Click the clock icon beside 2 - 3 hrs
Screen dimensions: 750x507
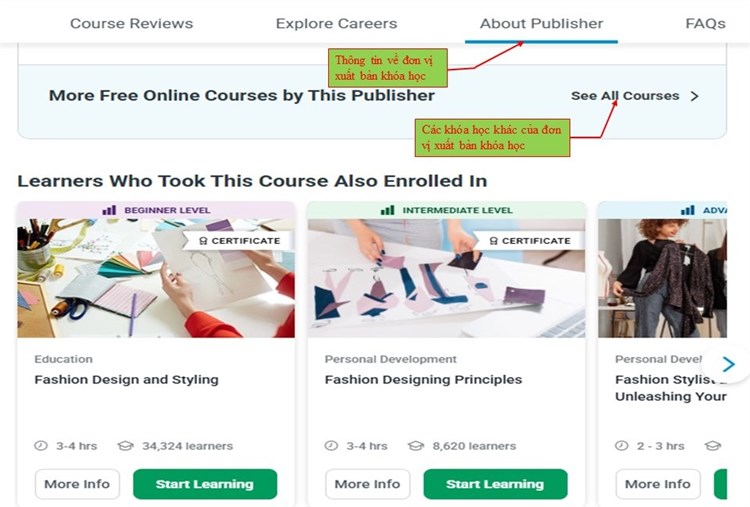621,446
